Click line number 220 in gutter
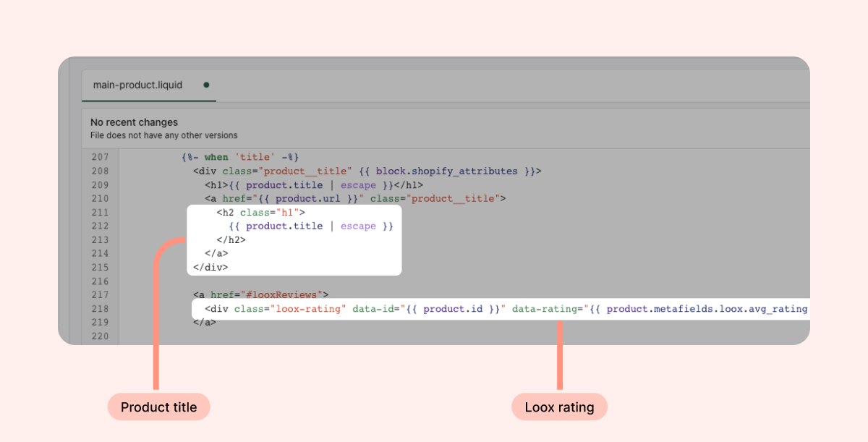This screenshot has height=442, width=868. (100, 336)
